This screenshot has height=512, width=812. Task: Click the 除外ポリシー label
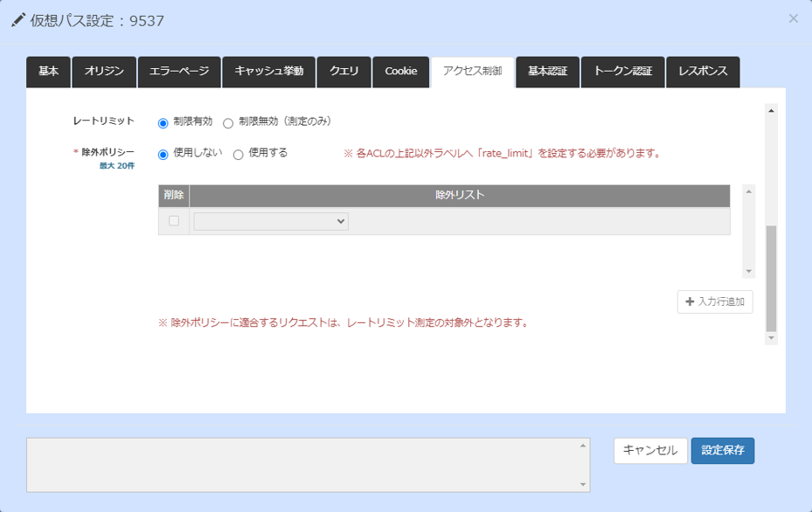click(108, 152)
